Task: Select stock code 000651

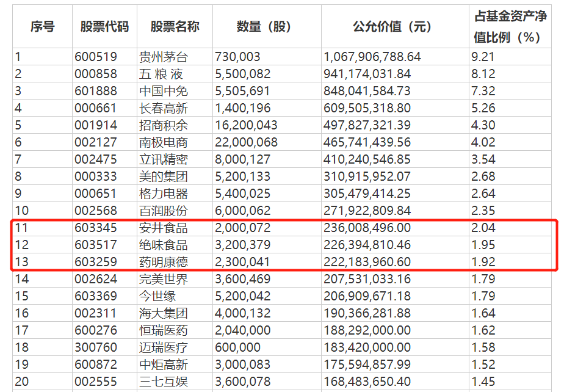Action: [x=96, y=194]
